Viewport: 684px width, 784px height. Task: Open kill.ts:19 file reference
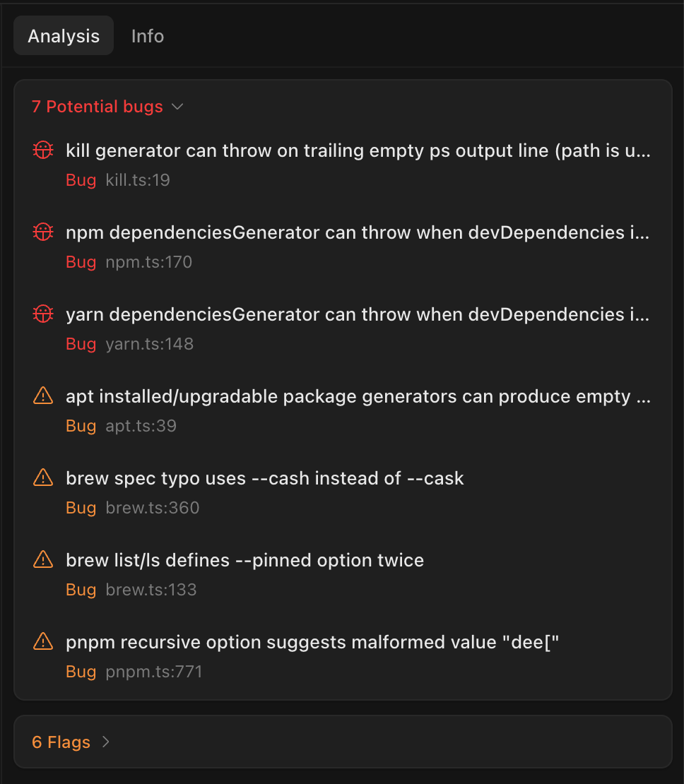[138, 180]
